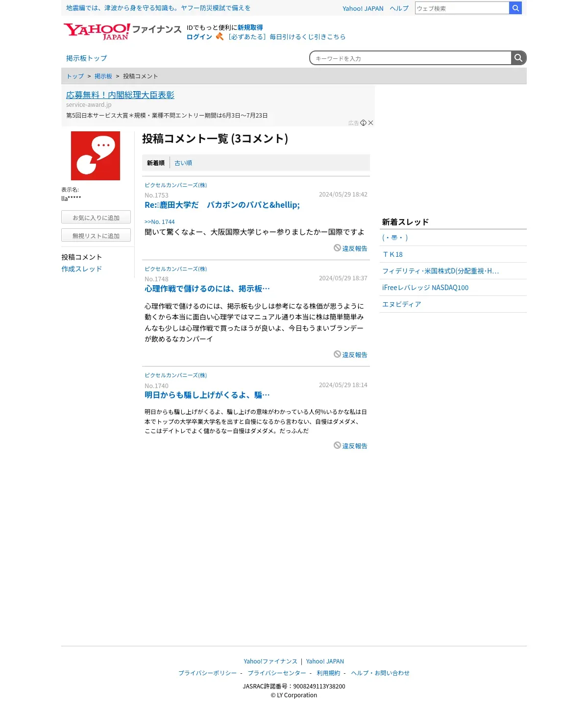The image size is (588, 711).
Task: Open footer Yahoo!ファイナンス link
Action: pos(270,662)
